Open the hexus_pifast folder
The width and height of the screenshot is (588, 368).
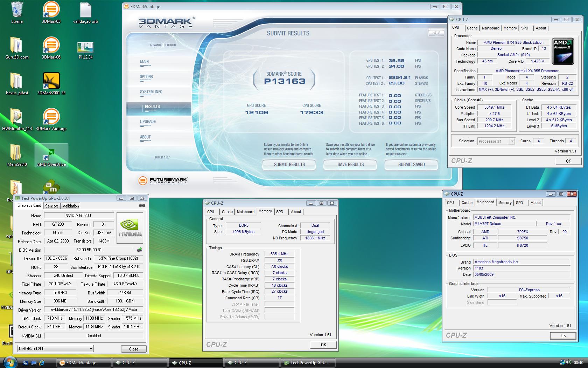click(17, 84)
